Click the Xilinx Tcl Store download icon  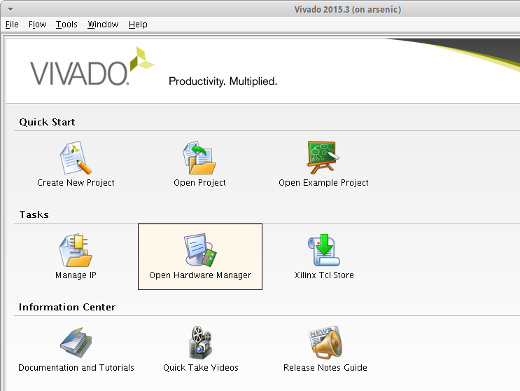coord(324,250)
